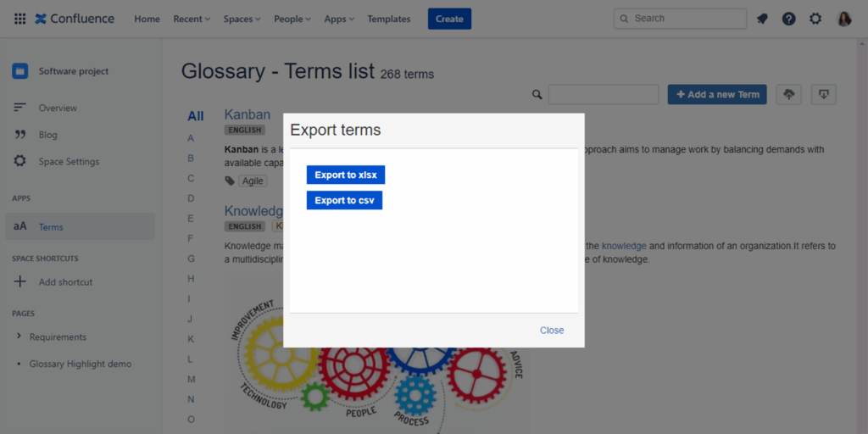Viewport: 868px width, 434px height.
Task: Open the Apps dropdown menu
Action: [339, 19]
